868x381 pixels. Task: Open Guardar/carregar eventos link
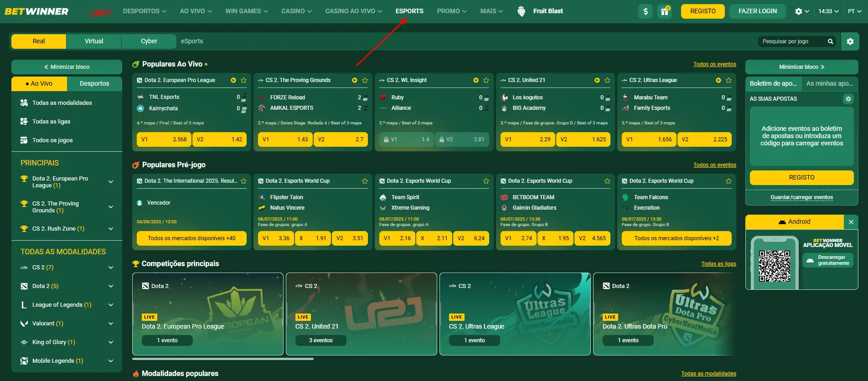(x=801, y=197)
